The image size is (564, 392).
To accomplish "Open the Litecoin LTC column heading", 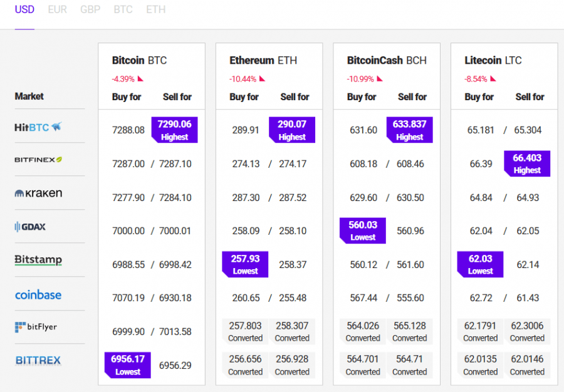I will 493,60.
